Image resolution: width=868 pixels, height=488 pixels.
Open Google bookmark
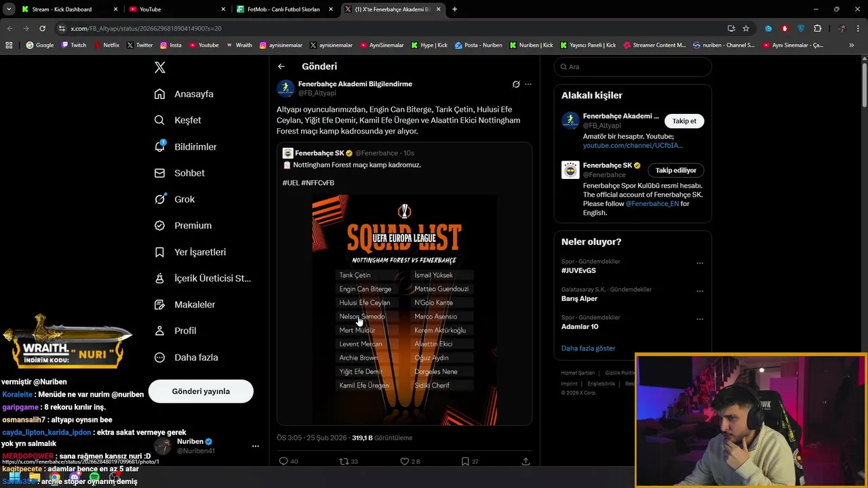[40, 45]
